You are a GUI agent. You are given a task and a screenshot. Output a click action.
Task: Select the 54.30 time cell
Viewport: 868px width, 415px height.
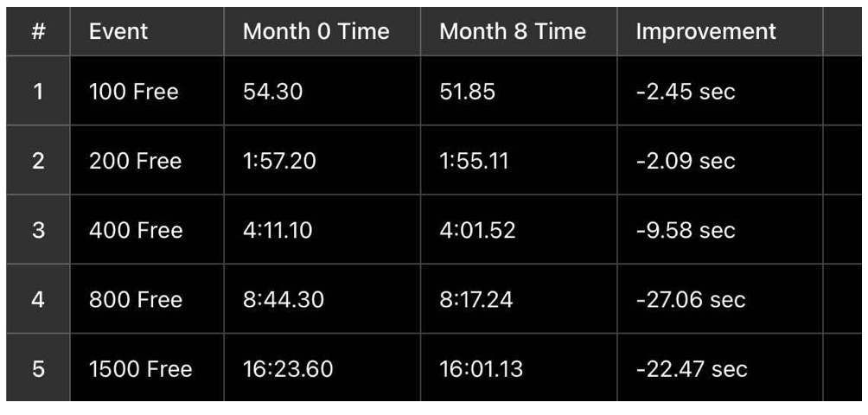point(322,91)
